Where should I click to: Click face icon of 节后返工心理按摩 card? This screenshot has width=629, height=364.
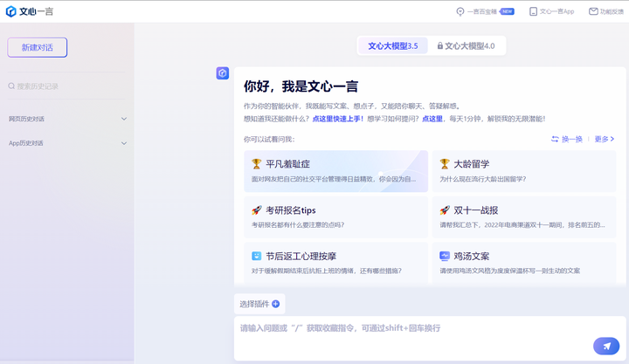[256, 256]
